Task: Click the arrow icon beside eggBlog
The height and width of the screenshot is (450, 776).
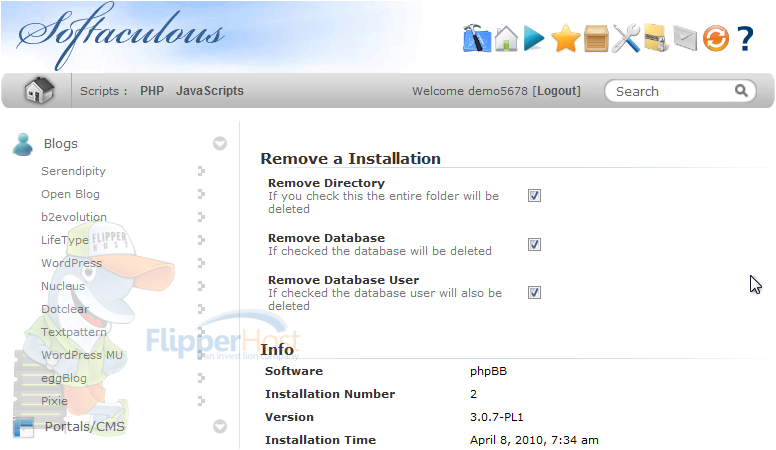Action: [x=201, y=378]
